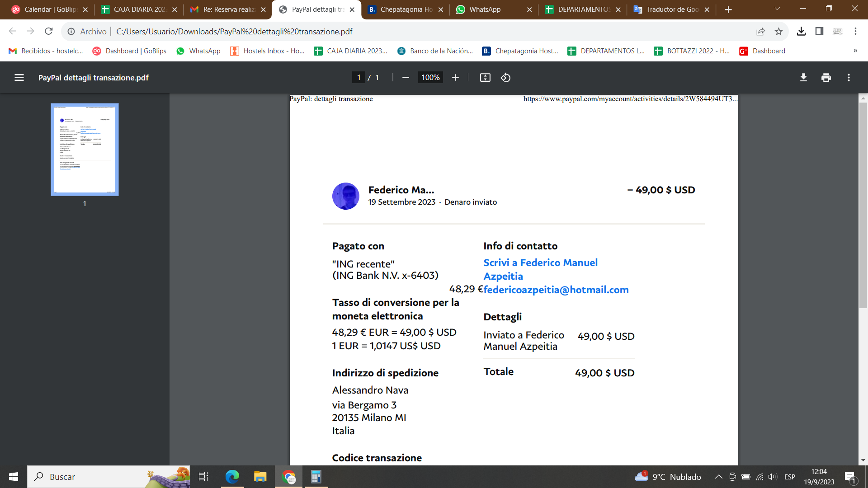
Task: Click federicoazpeitia@hotmail.com email link
Action: click(x=556, y=290)
